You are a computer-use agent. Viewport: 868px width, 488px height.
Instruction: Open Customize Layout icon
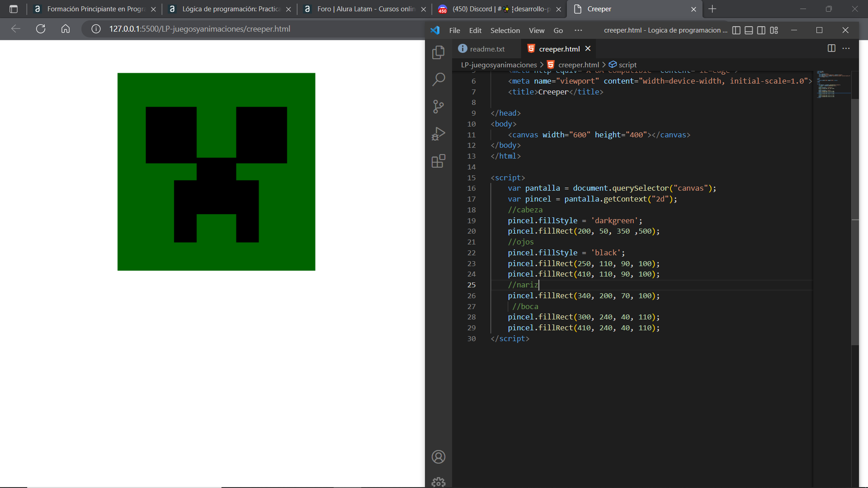(774, 30)
